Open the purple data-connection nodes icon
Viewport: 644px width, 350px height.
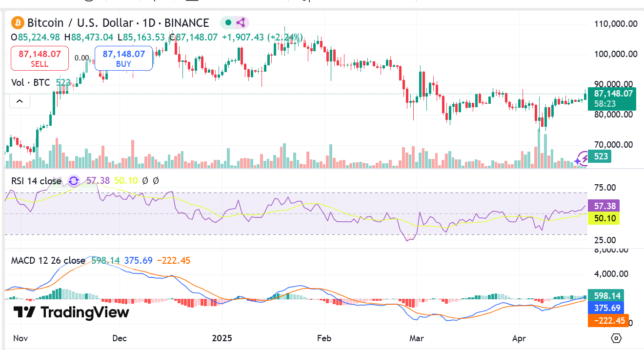[241, 22]
